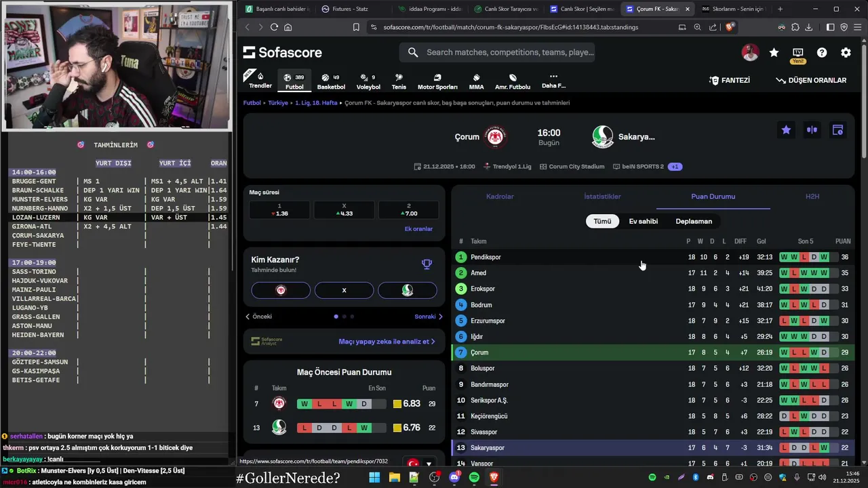
Task: Open Trendyol 1.Lig league link
Action: (507, 167)
